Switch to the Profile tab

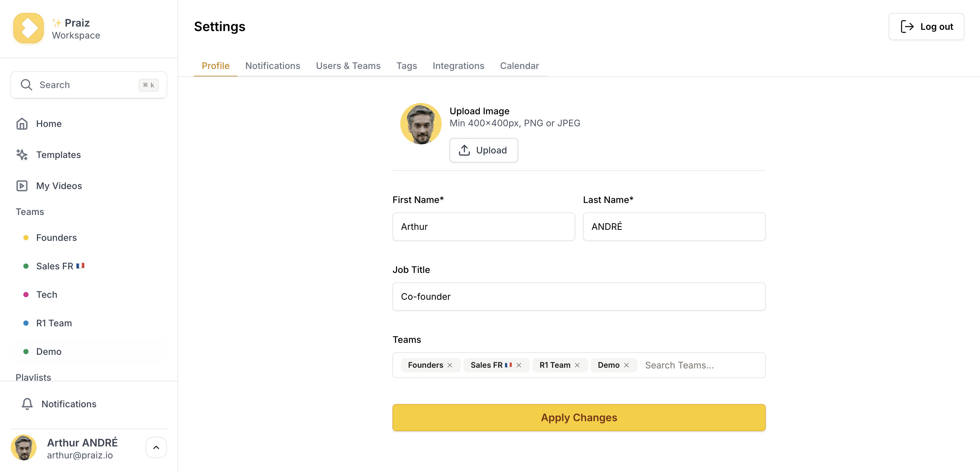[x=215, y=66]
